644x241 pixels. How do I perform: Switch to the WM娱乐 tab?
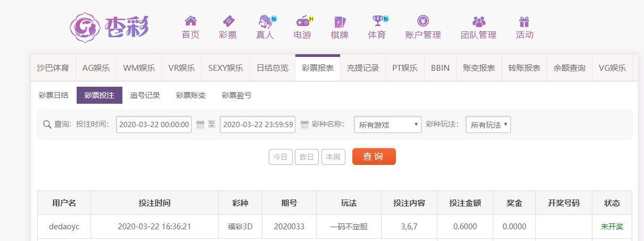click(x=139, y=68)
